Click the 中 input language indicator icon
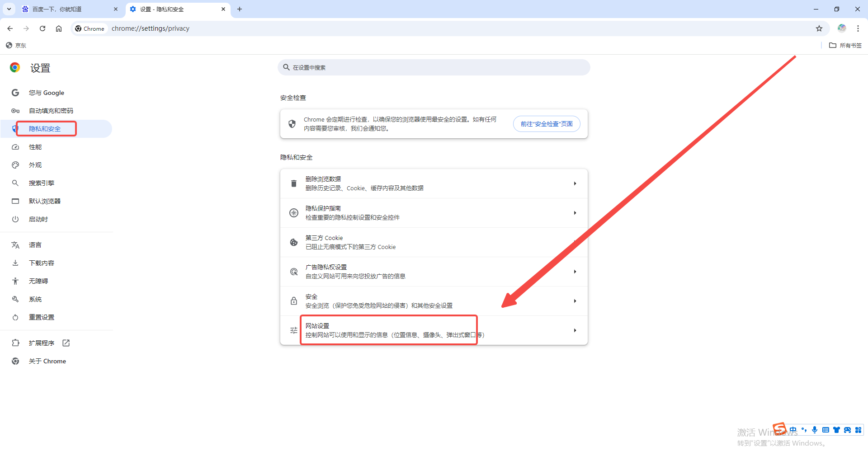 (793, 430)
